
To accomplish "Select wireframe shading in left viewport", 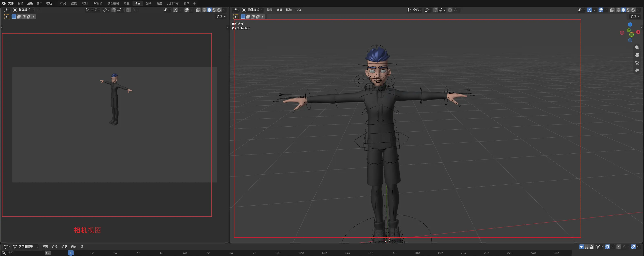I will pos(204,10).
